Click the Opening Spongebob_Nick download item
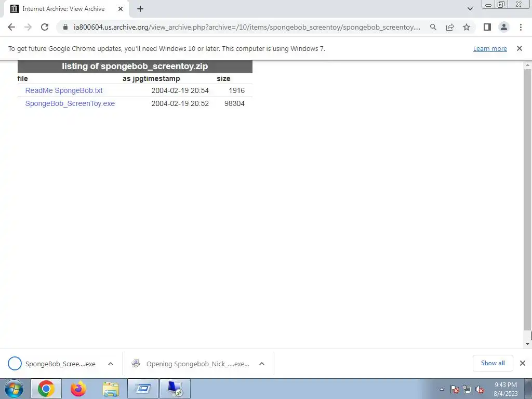This screenshot has height=399, width=532. click(190, 364)
